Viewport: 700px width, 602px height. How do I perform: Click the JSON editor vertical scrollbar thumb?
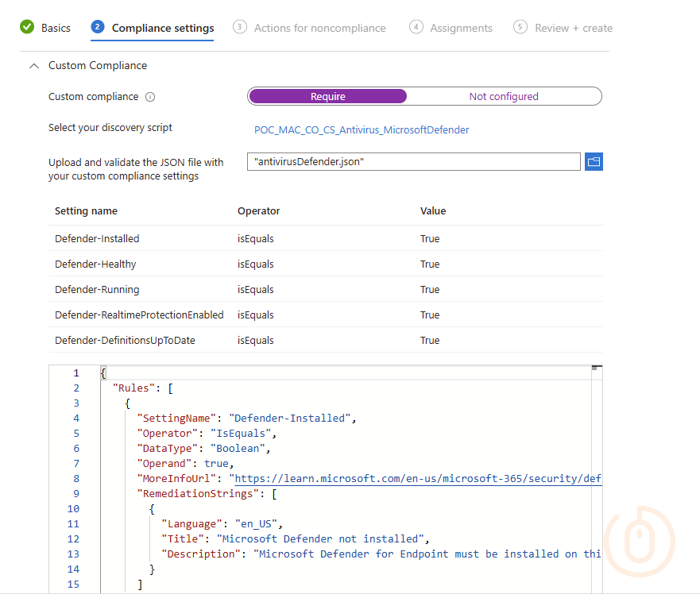coord(597,369)
